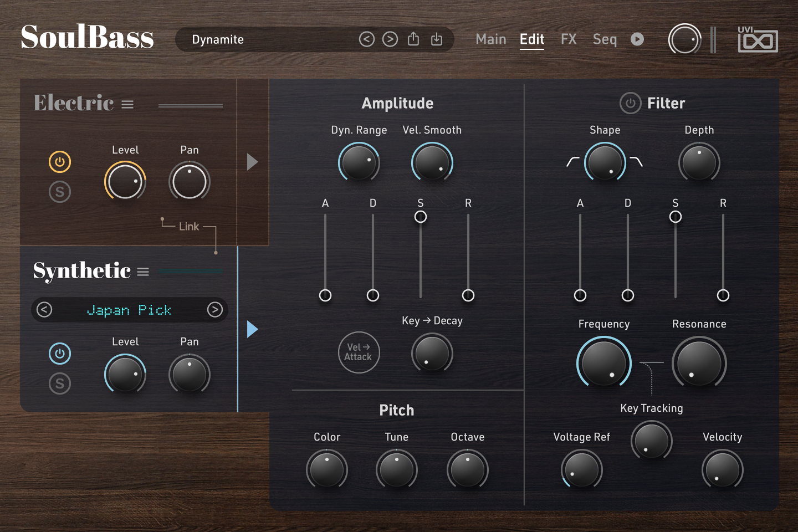
Task: Expand Electric layer edit panel arrow
Action: [x=252, y=162]
